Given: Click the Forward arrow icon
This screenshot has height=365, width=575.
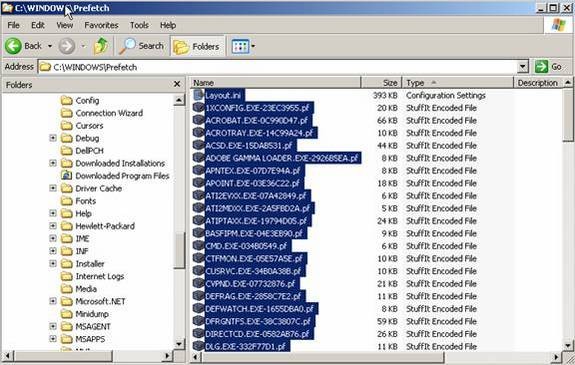Looking at the screenshot, I should (x=66, y=46).
